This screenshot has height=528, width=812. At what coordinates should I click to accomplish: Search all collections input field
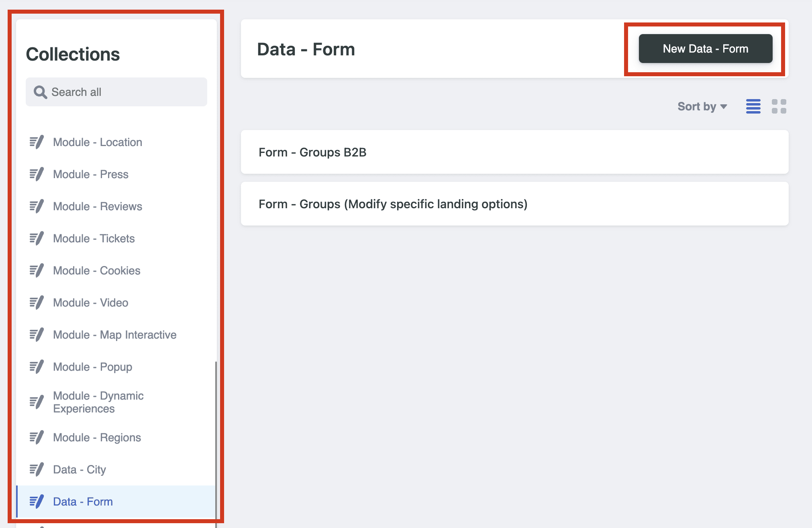pos(116,91)
